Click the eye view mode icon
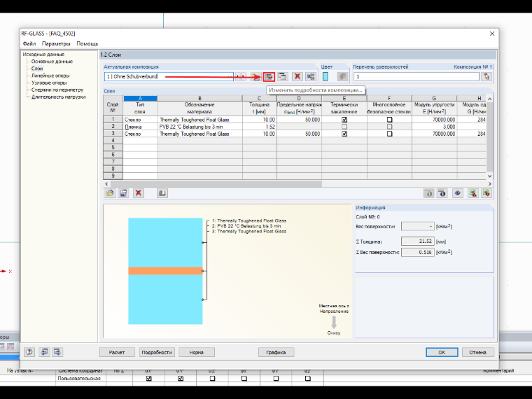The height and width of the screenshot is (399, 532). click(457, 193)
